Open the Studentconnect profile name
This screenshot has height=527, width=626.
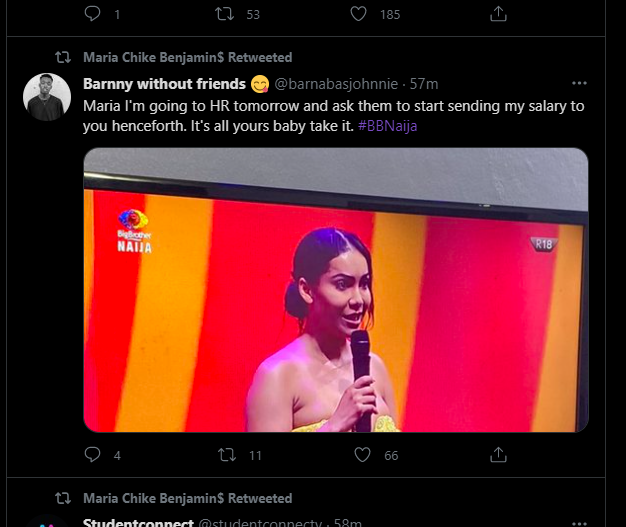(x=138, y=522)
